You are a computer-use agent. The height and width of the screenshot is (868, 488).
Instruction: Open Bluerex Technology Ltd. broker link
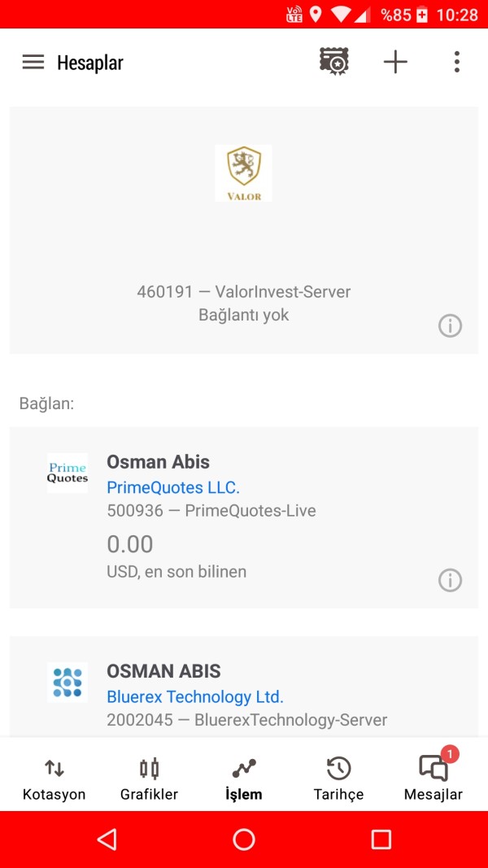[x=195, y=696]
